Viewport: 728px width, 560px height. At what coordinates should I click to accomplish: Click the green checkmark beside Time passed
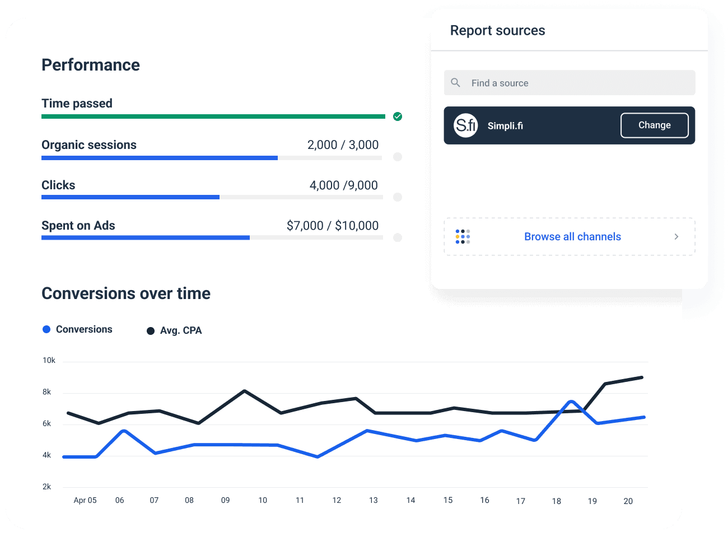[x=398, y=116]
